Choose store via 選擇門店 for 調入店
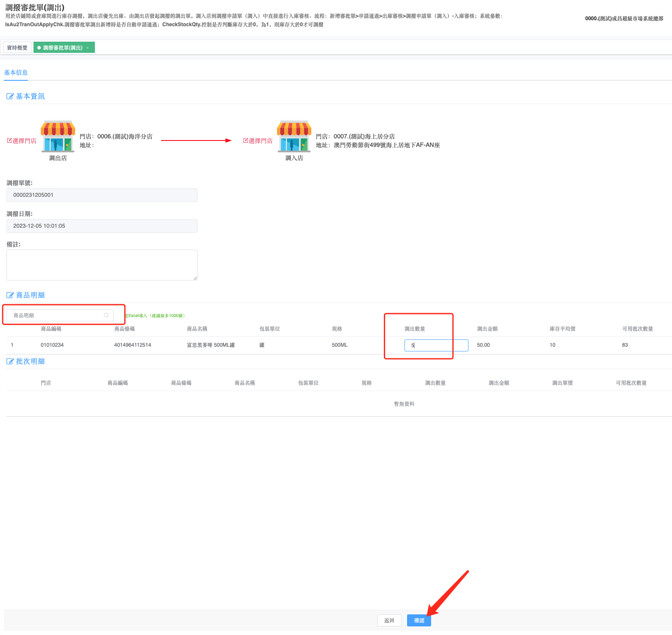672x635 pixels. tap(258, 141)
